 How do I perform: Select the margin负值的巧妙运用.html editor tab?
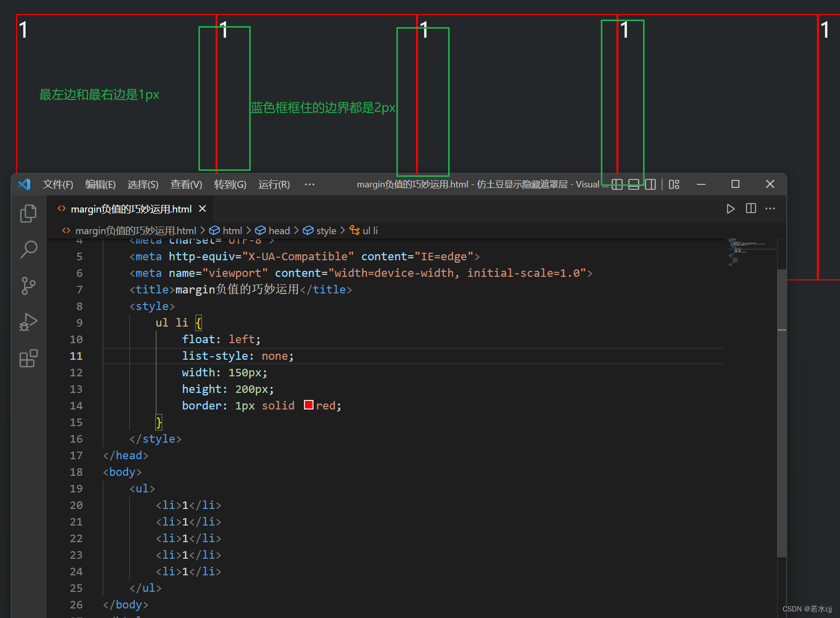(131, 209)
